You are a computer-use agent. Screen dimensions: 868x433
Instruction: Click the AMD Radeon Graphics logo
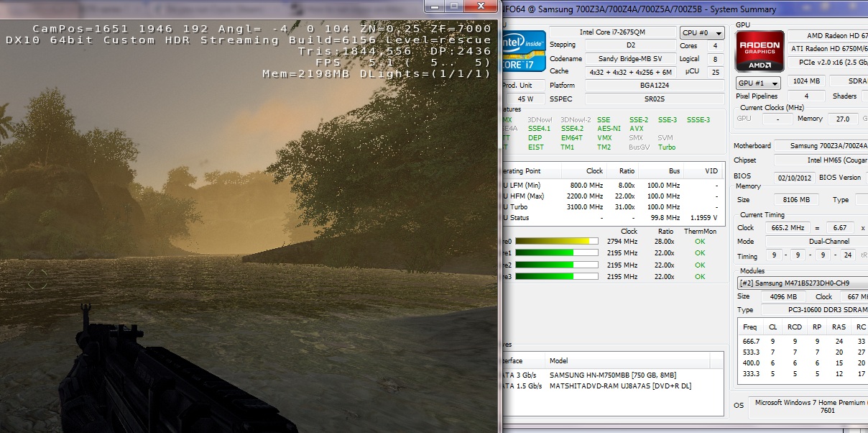pos(760,51)
